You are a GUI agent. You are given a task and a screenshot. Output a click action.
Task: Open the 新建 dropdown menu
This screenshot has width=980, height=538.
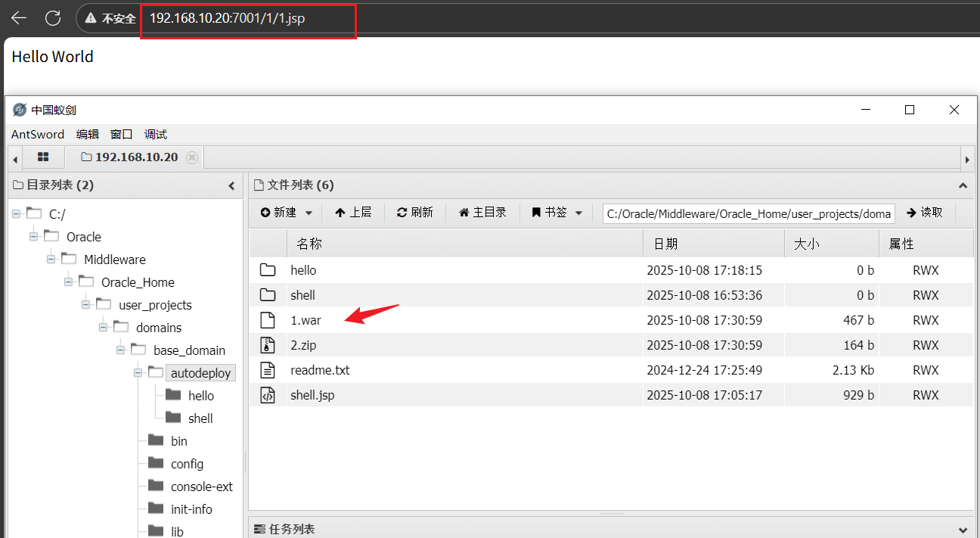coord(287,213)
